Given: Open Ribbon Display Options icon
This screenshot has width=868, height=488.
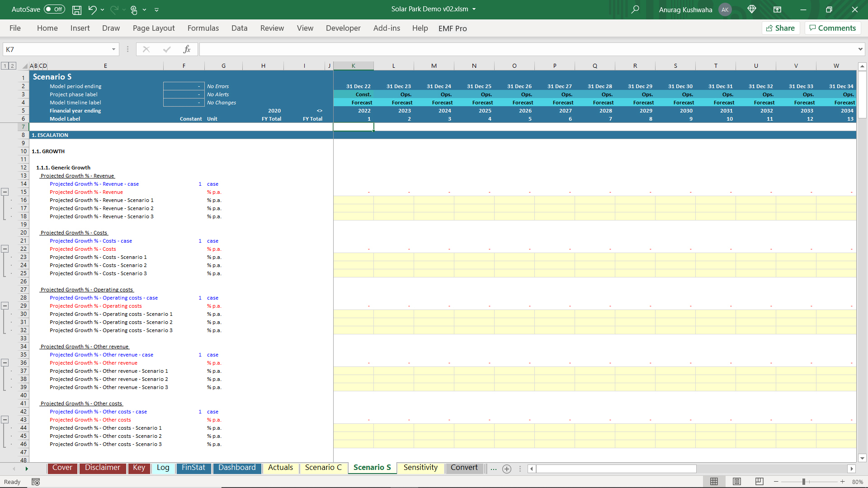Looking at the screenshot, I should pyautogui.click(x=777, y=9).
